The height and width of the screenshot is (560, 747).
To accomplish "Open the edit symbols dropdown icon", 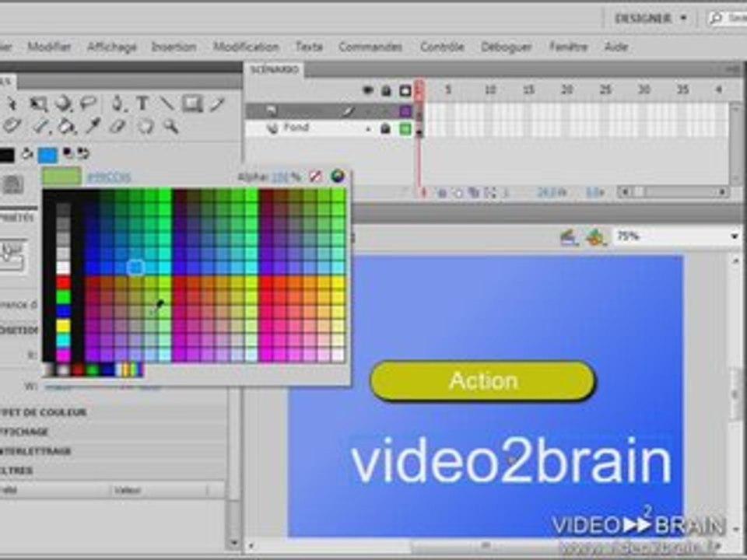I will [x=595, y=236].
